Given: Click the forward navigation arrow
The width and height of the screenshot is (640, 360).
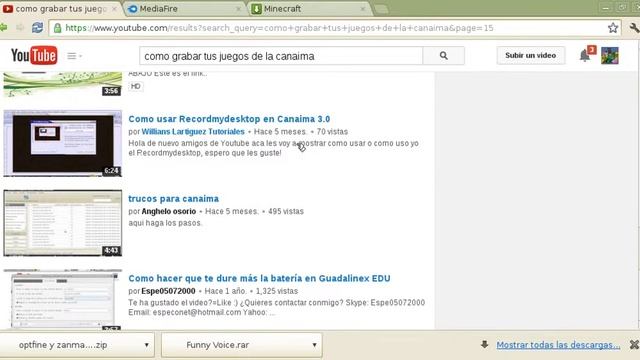Looking at the screenshot, I should point(20,28).
